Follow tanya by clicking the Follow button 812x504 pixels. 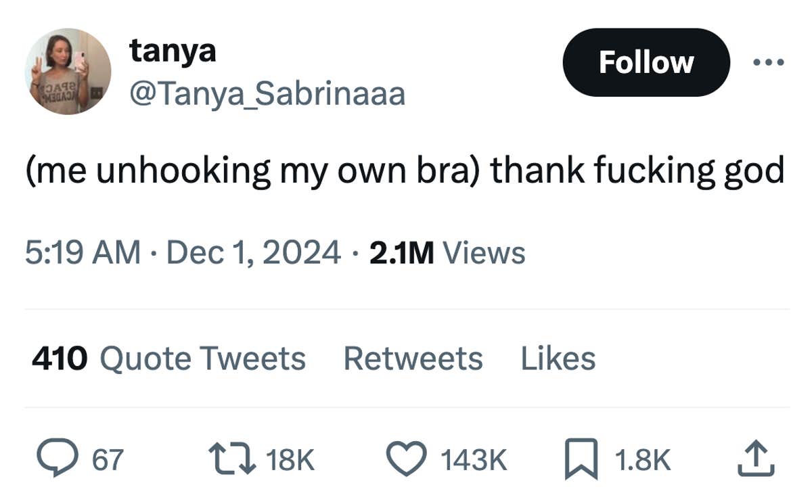click(x=646, y=62)
